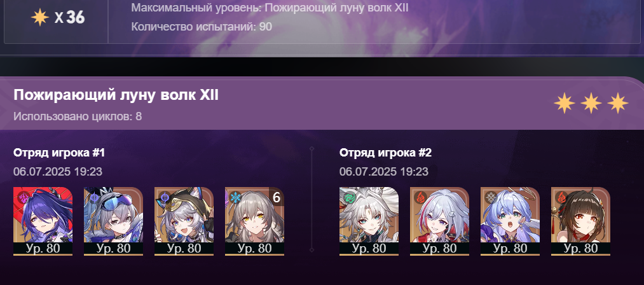644x285 pixels.
Task: Click the Отряд игрока #1 label
Action: tap(59, 153)
